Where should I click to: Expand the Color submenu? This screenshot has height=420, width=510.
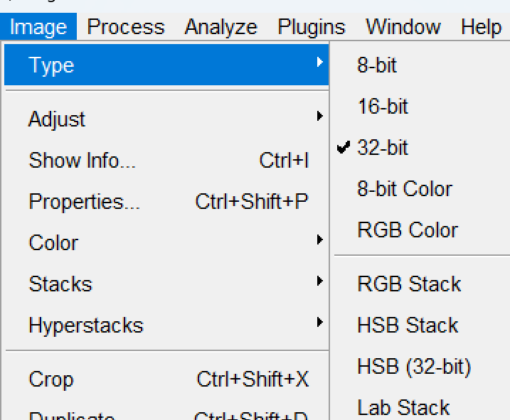53,243
